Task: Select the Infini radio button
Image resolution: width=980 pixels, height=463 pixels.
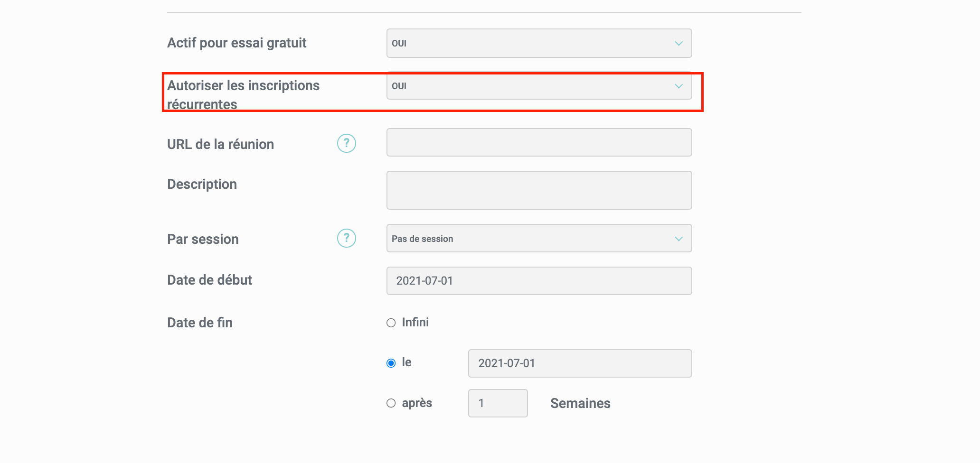Action: 391,323
